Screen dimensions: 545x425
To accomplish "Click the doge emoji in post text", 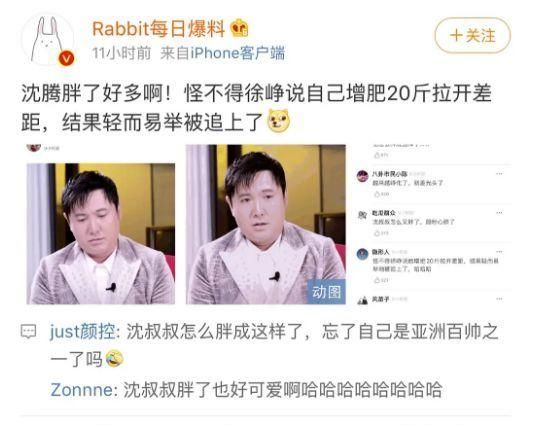I will pos(278,121).
